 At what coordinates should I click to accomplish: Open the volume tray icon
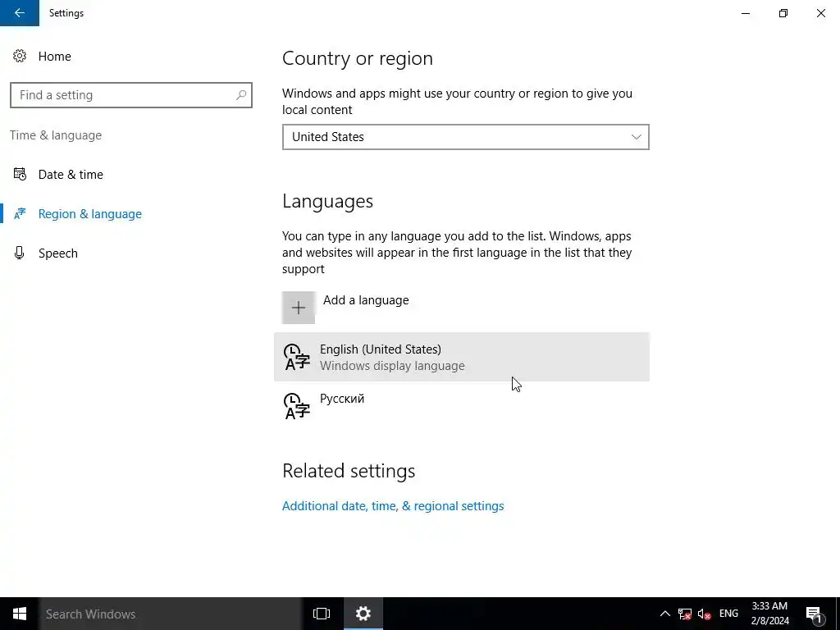[x=705, y=614]
